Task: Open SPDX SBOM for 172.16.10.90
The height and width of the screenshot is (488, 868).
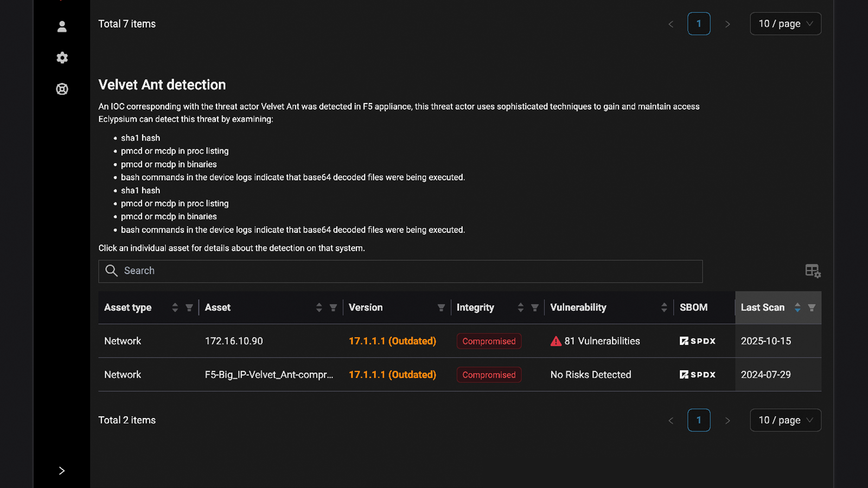Action: [697, 341]
